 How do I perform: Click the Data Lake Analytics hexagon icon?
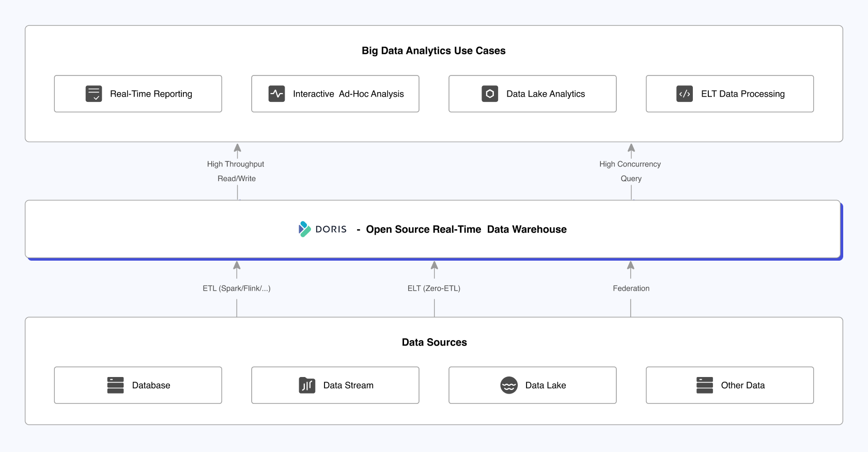tap(490, 94)
